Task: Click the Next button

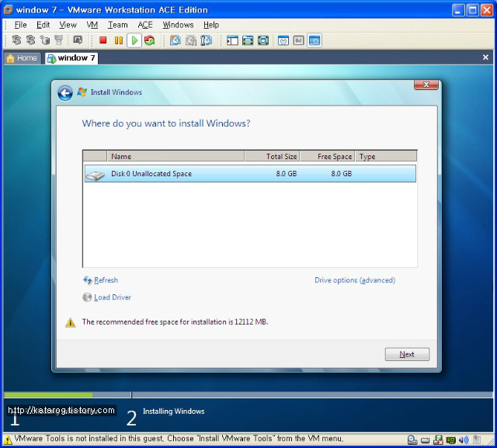Action: 407,354
